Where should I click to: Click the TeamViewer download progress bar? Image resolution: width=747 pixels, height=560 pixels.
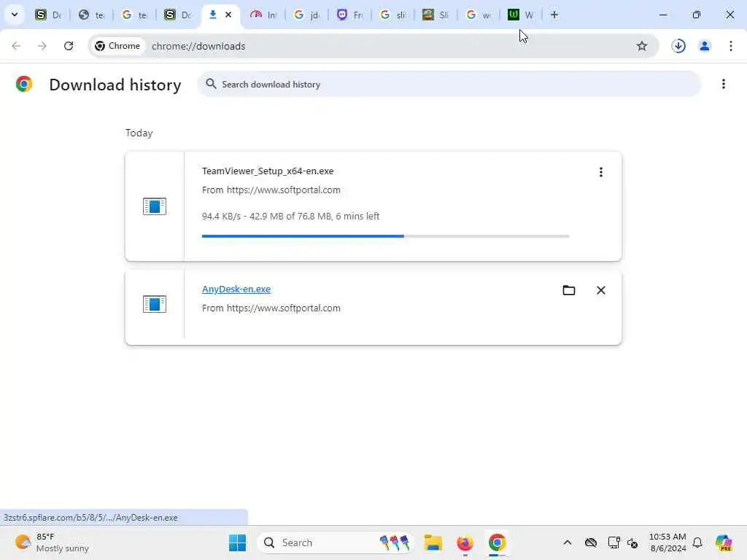click(x=385, y=236)
